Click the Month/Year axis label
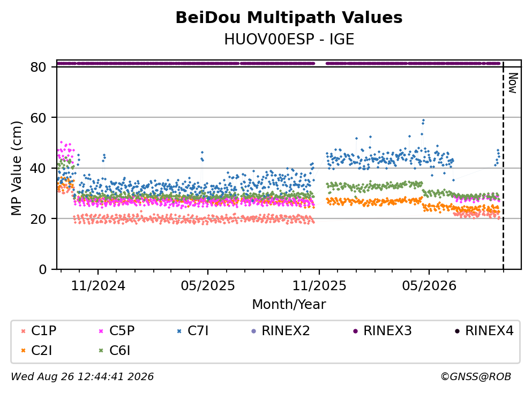This screenshot has height=393, width=532. pos(289,305)
